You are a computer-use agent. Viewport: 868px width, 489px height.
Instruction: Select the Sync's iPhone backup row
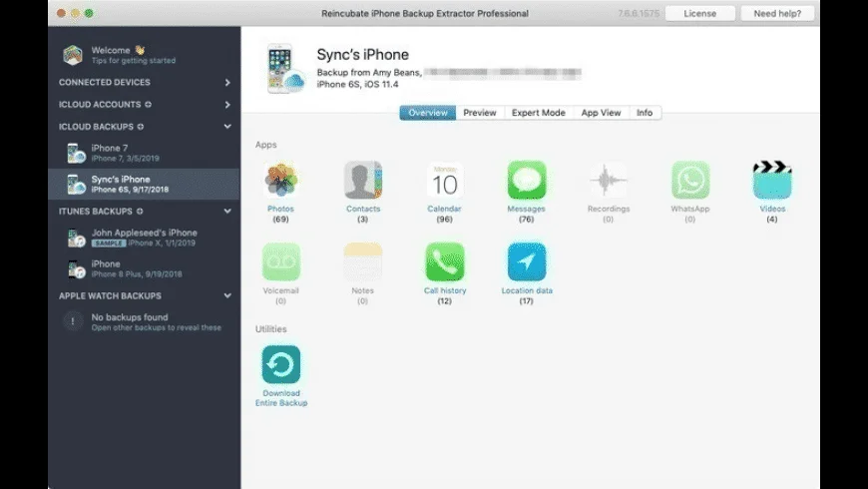144,184
